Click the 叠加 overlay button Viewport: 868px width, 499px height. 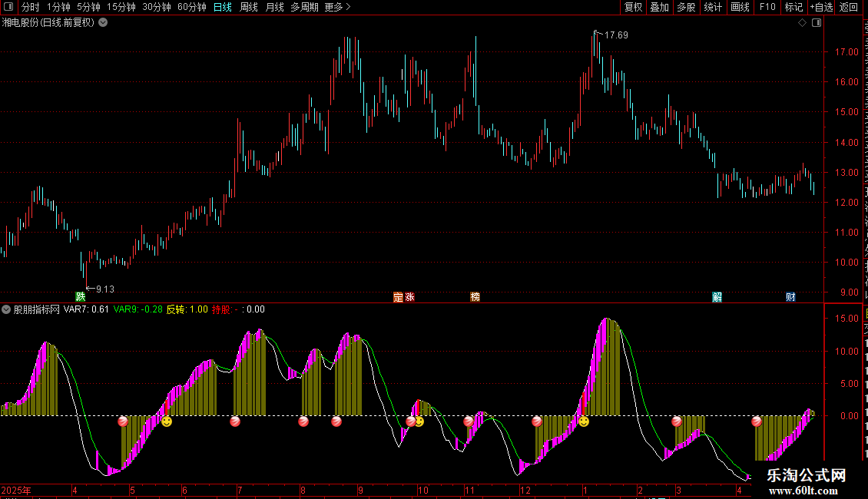point(659,7)
